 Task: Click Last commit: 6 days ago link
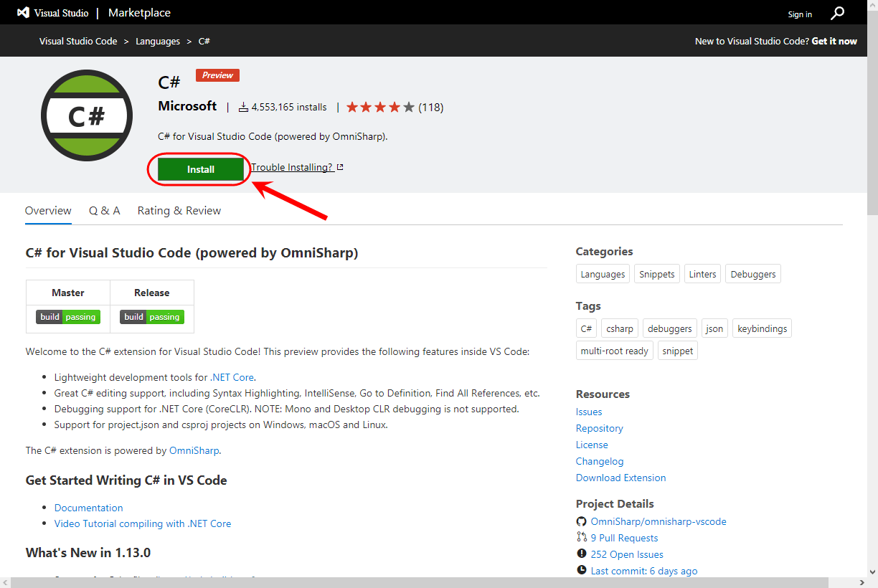(644, 571)
